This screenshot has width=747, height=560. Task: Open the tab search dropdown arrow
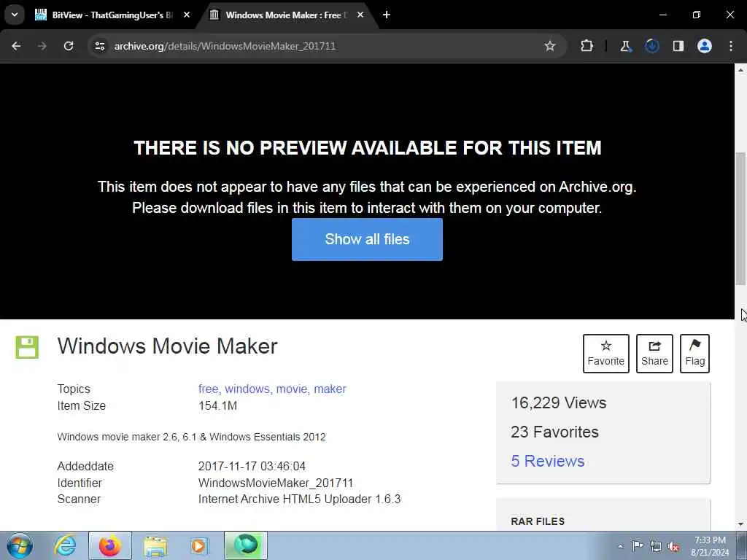(15, 15)
